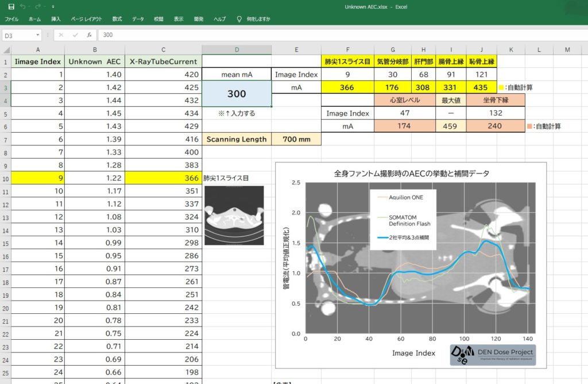Click the formula bar text field
Viewport: 588px width, 384px height.
point(339,35)
